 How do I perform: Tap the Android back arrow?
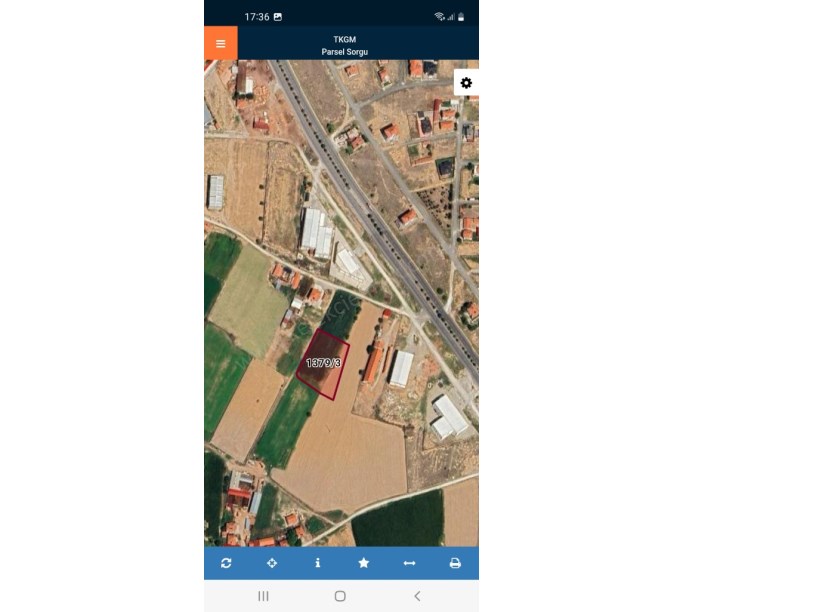click(417, 596)
